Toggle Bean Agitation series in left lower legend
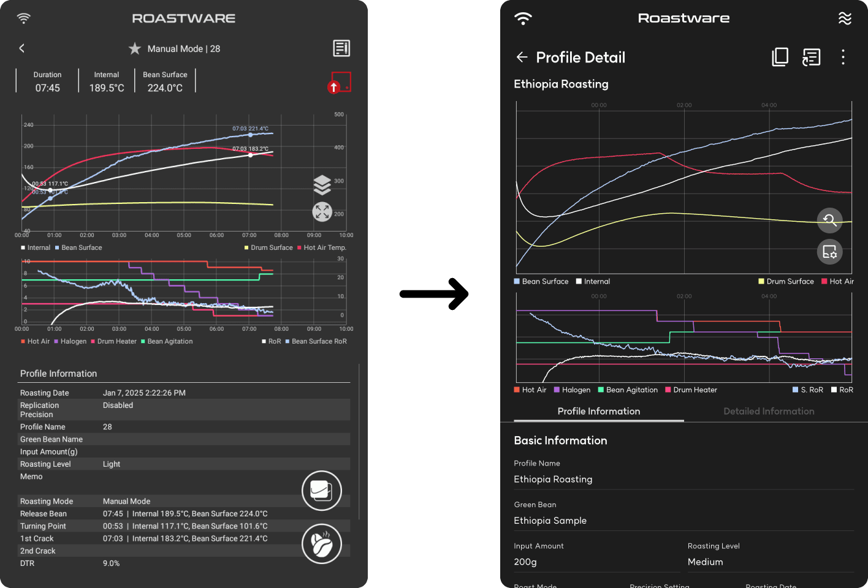This screenshot has height=588, width=868. 167,341
